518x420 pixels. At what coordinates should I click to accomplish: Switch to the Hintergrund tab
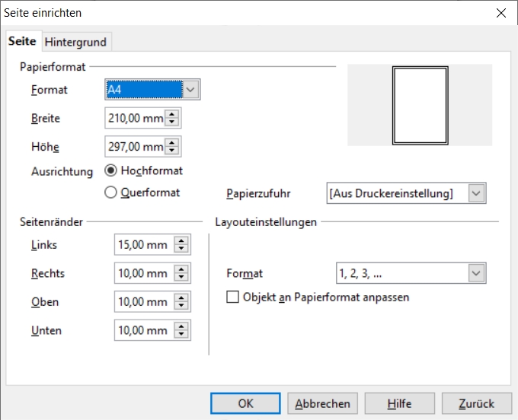tap(75, 41)
